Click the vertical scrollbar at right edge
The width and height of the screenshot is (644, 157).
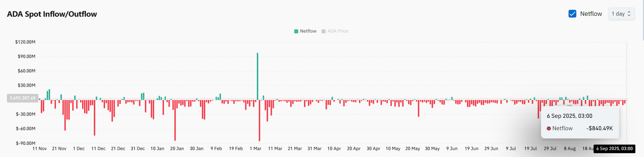coord(643,20)
